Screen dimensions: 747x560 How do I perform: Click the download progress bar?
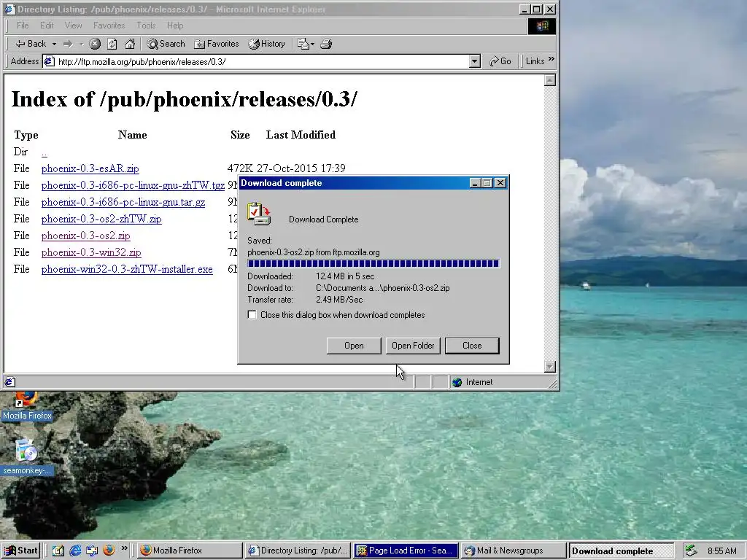[373, 263]
